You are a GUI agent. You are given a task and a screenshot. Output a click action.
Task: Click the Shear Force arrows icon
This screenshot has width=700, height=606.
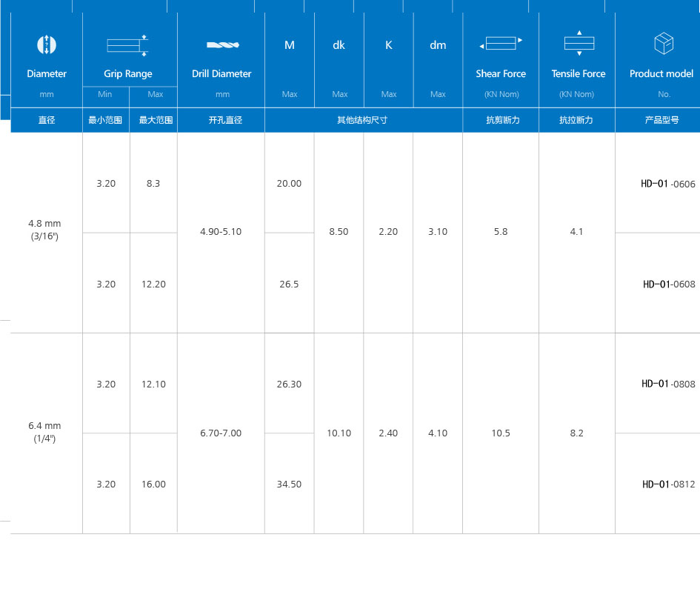[x=501, y=44]
